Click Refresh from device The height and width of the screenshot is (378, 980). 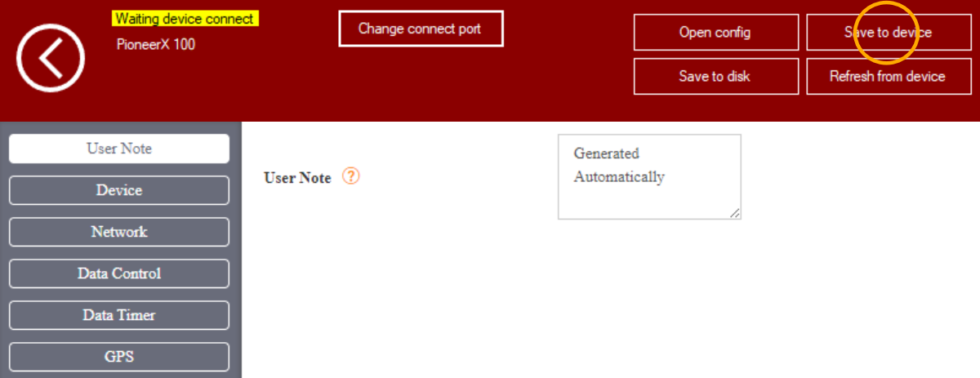pyautogui.click(x=887, y=77)
